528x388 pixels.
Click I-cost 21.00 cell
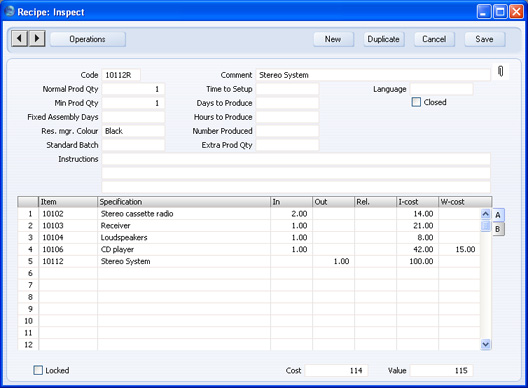pyautogui.click(x=417, y=226)
